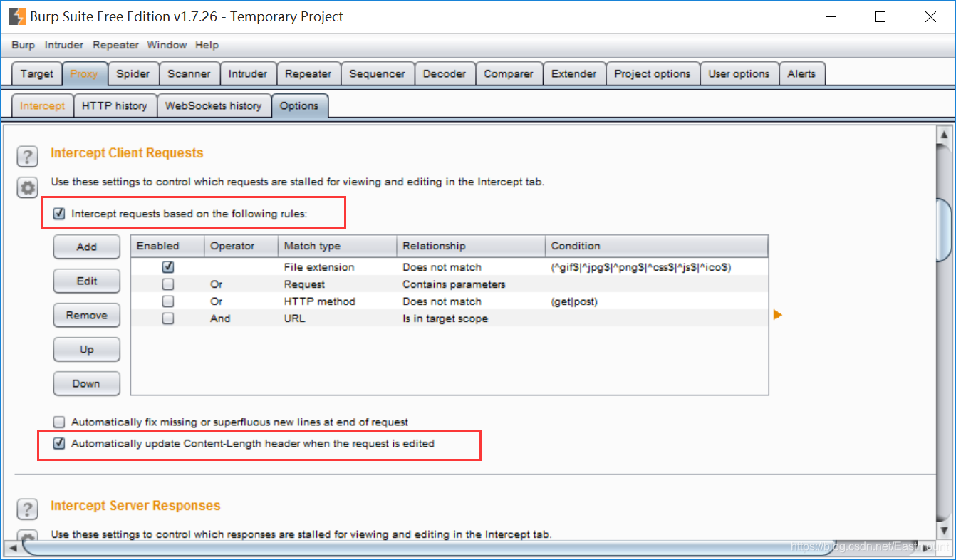Sort rules by Enabled column header

pyautogui.click(x=168, y=246)
